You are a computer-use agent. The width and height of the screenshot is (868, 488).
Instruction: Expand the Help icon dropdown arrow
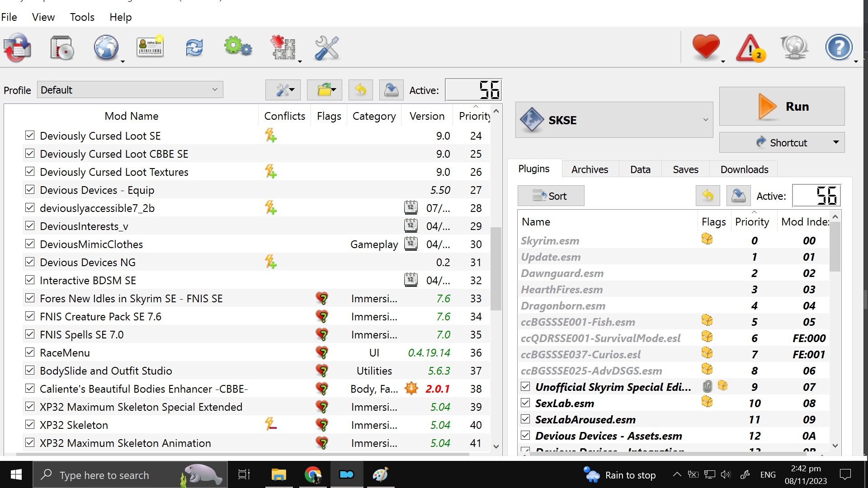pyautogui.click(x=856, y=61)
